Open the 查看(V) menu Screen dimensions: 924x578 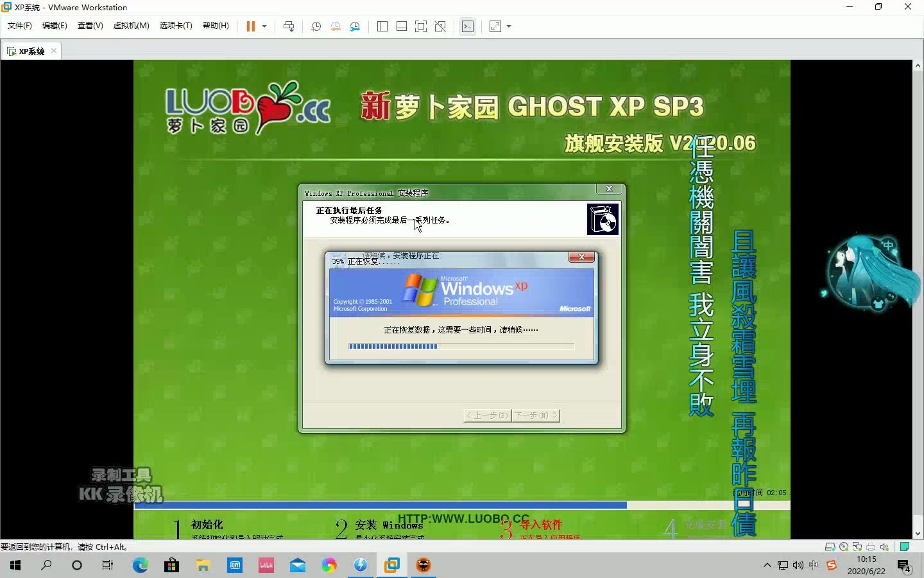[x=90, y=26]
